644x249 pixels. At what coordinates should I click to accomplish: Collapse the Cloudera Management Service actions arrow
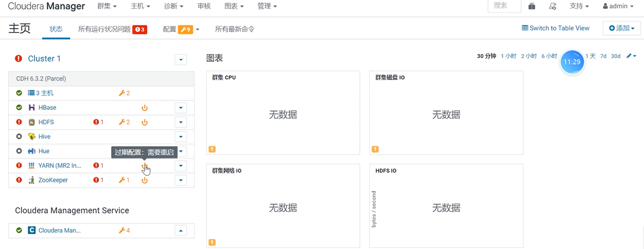[x=181, y=231]
